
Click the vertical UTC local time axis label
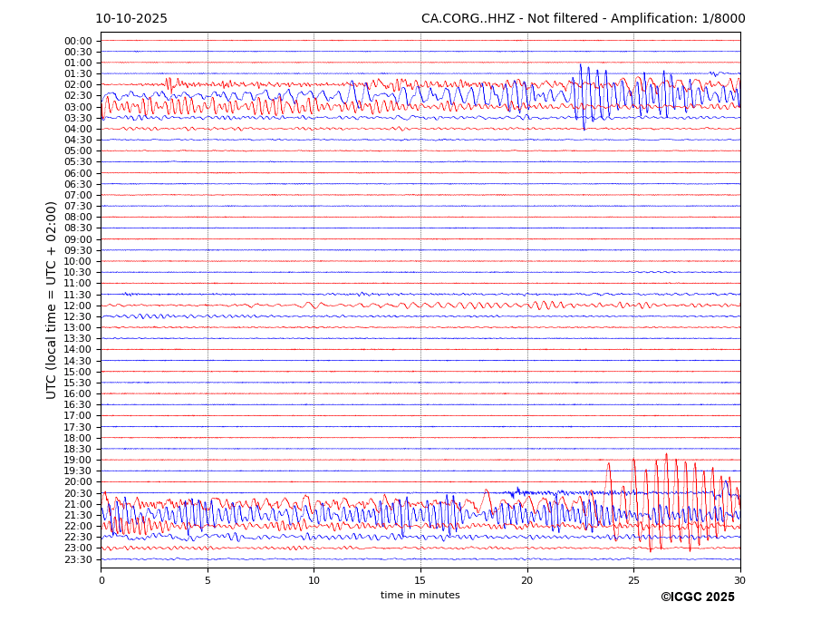tap(52, 299)
